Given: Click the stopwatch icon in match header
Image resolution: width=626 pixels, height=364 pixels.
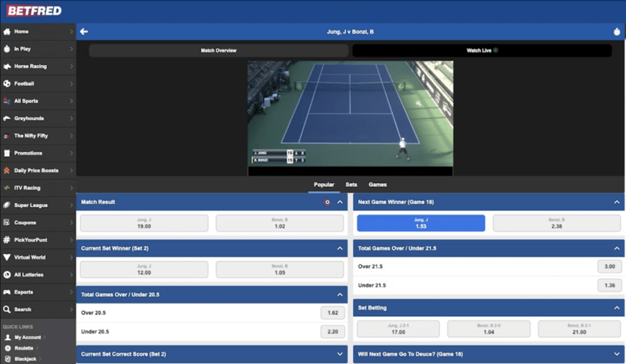Looking at the screenshot, I should tap(617, 32).
